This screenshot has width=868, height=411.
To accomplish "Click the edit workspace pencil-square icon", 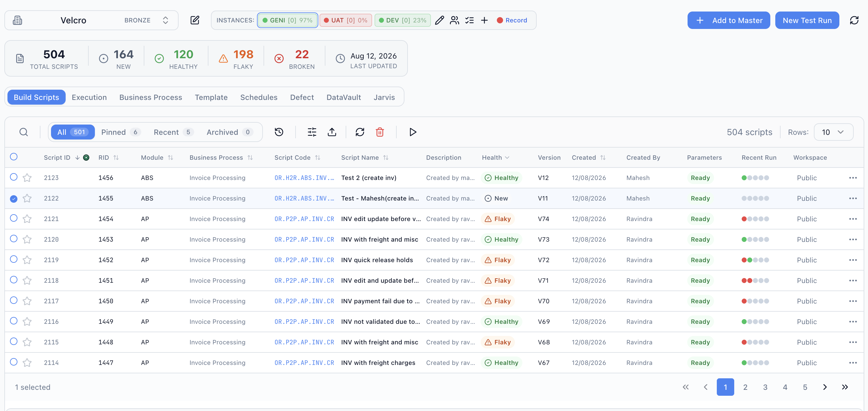I will point(195,20).
